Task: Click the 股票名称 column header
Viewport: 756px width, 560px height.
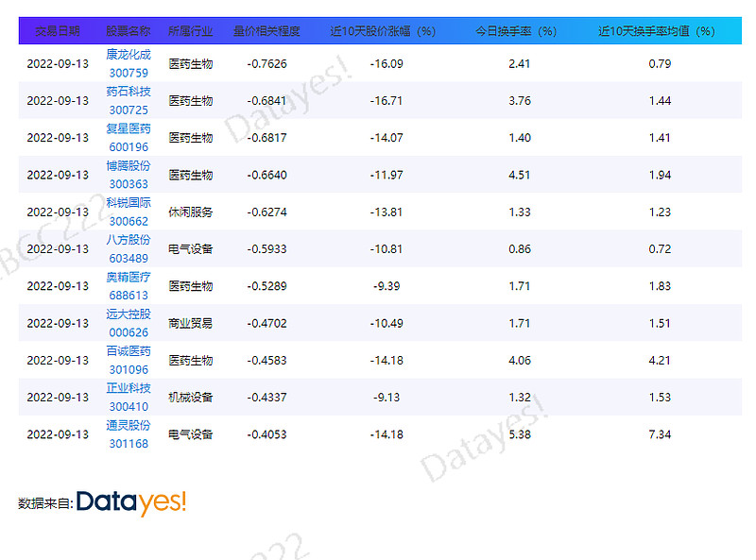Action: pyautogui.click(x=129, y=31)
